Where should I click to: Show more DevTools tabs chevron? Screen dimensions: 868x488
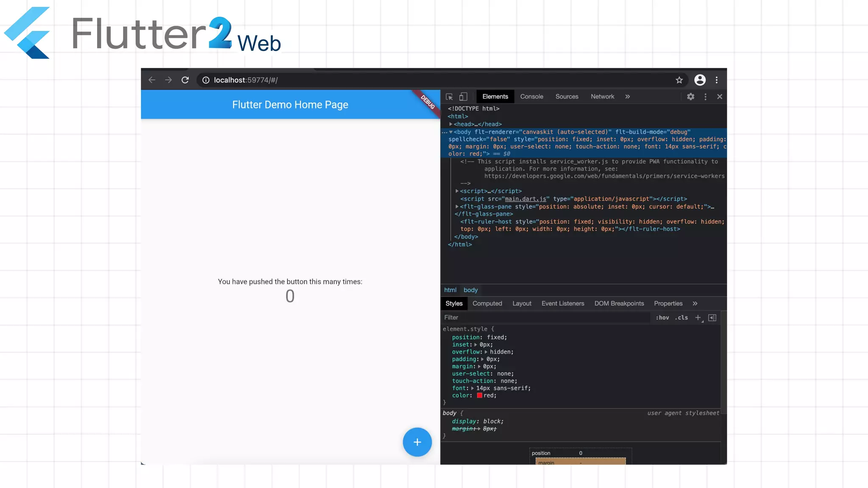pos(627,97)
